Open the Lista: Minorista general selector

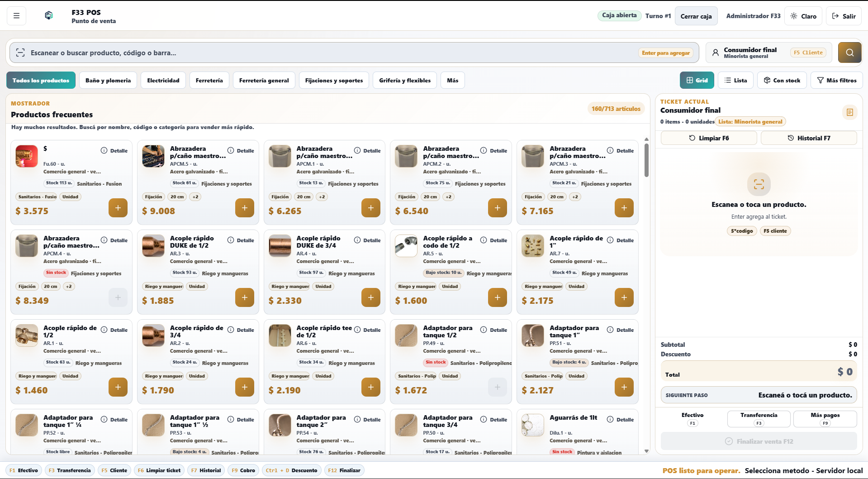coord(750,122)
